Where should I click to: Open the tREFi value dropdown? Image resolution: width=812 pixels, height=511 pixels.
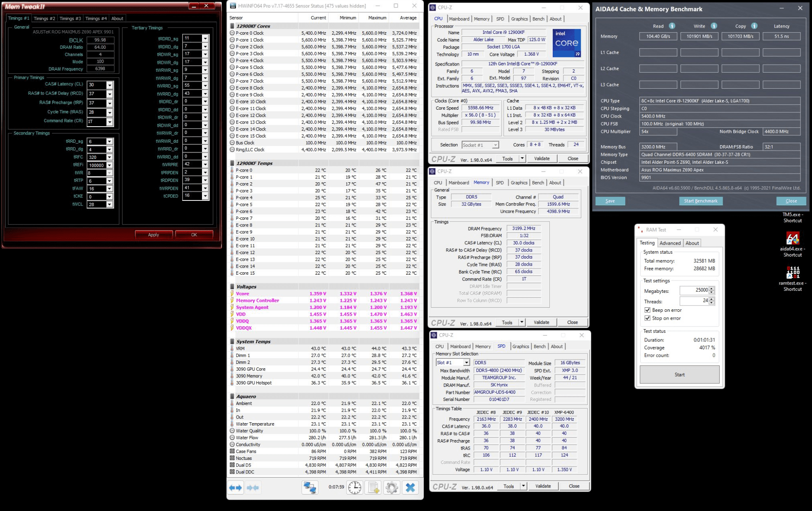pyautogui.click(x=109, y=165)
